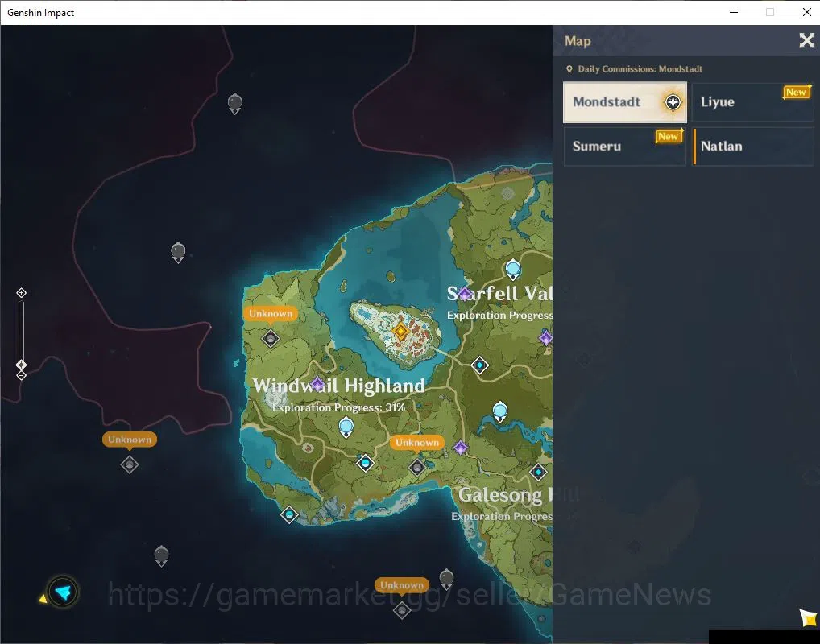Click Exploration Progress: 31% text
Image resolution: width=820 pixels, height=644 pixels.
tap(339, 407)
